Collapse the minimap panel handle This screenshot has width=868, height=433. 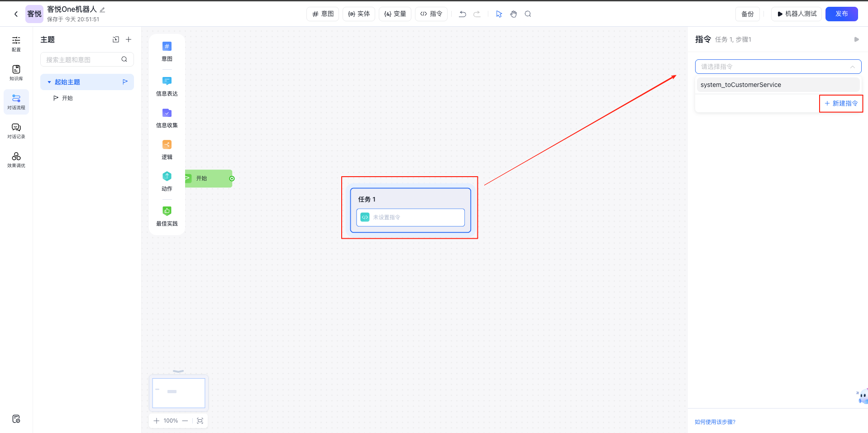coord(178,371)
